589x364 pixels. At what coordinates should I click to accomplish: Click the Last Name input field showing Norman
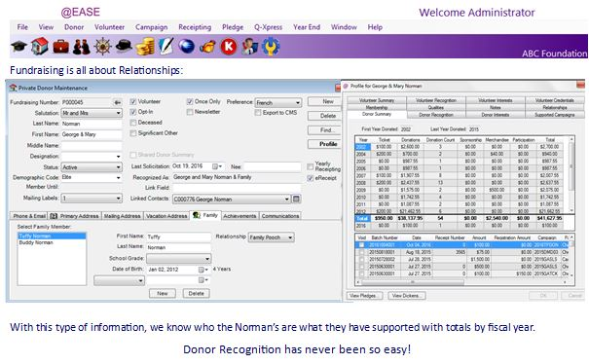(x=92, y=124)
